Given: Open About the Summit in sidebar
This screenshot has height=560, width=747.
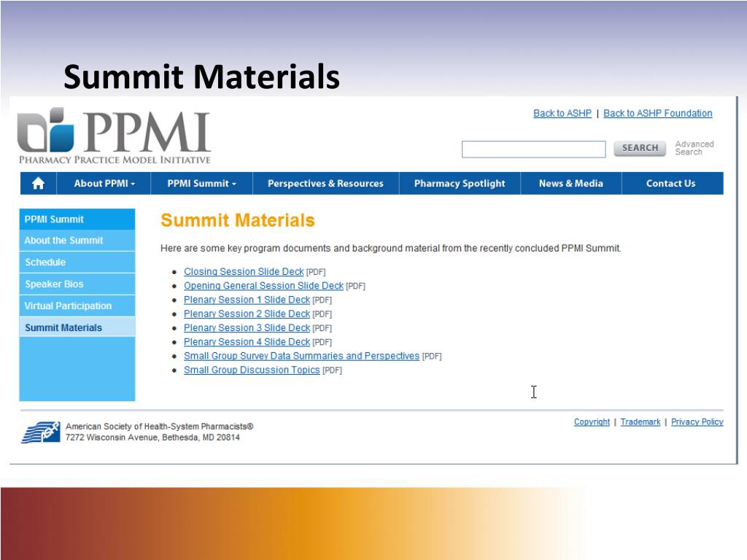Looking at the screenshot, I should [77, 241].
